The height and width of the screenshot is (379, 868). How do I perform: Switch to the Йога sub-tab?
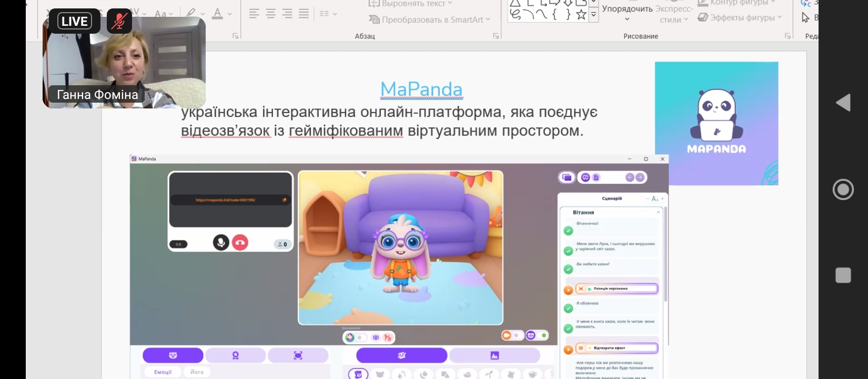click(197, 372)
